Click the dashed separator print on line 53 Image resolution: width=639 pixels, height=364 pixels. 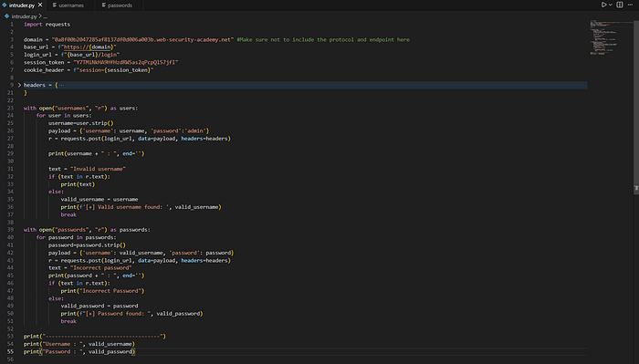(x=95, y=337)
